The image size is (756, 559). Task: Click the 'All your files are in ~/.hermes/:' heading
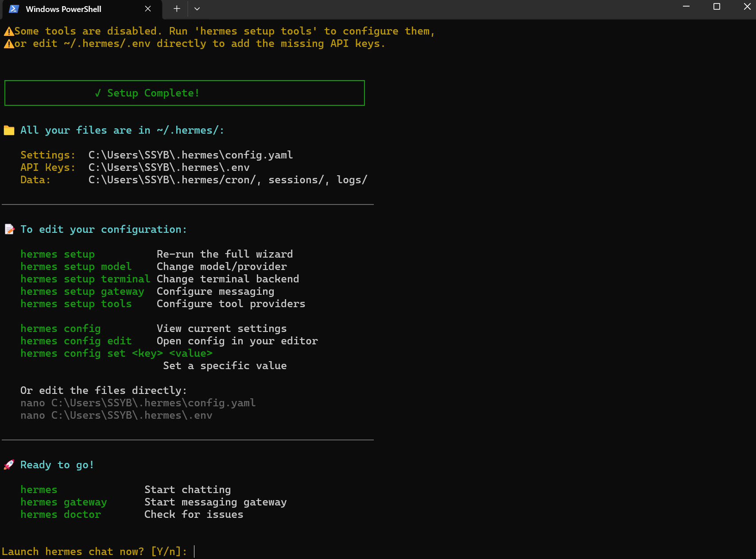click(x=122, y=131)
